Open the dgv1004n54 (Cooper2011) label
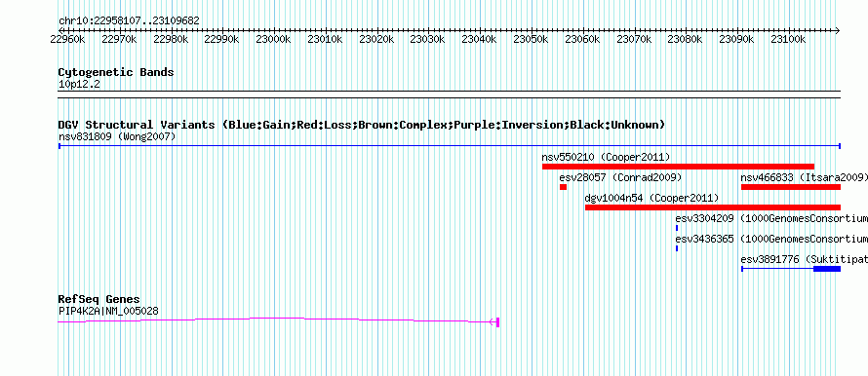The width and height of the screenshot is (868, 376). [652, 198]
